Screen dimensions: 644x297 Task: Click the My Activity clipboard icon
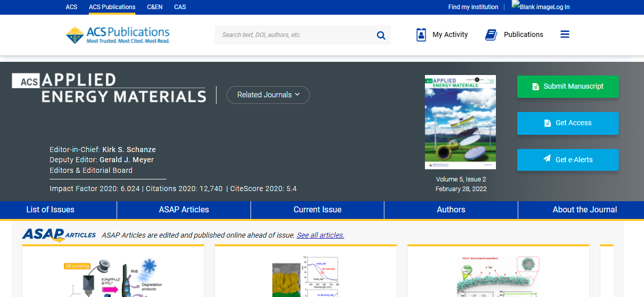tap(421, 34)
